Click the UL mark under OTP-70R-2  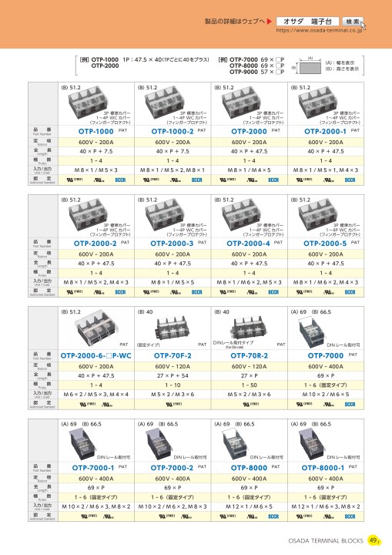(250, 404)
